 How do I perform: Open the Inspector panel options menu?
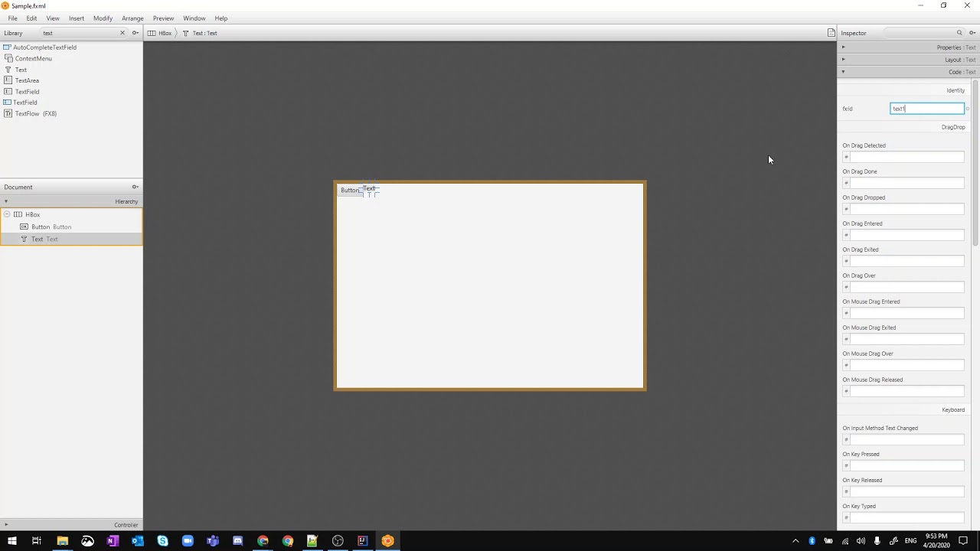click(x=972, y=33)
